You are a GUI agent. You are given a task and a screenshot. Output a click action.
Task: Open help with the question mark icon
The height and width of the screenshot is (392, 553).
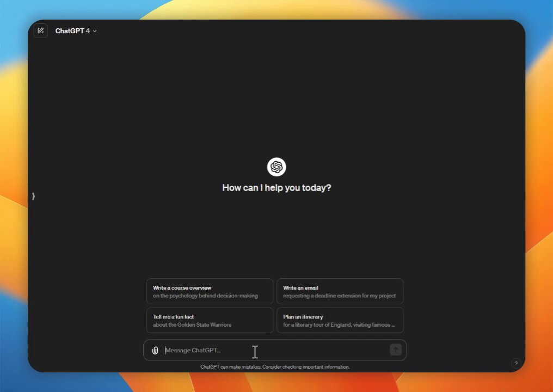(516, 363)
